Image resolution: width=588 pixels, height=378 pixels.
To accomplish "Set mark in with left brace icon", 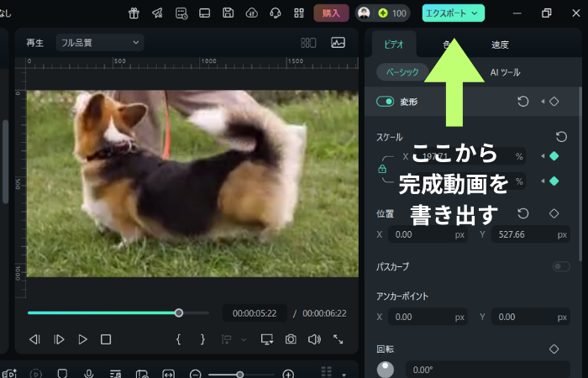I will pyautogui.click(x=178, y=339).
